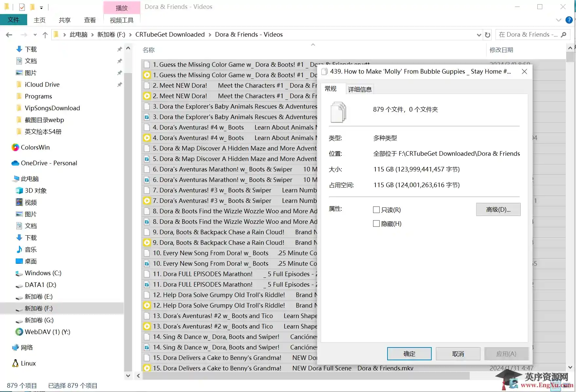Open the 网络 network icon
This screenshot has height=392, width=576.
pos(15,347)
